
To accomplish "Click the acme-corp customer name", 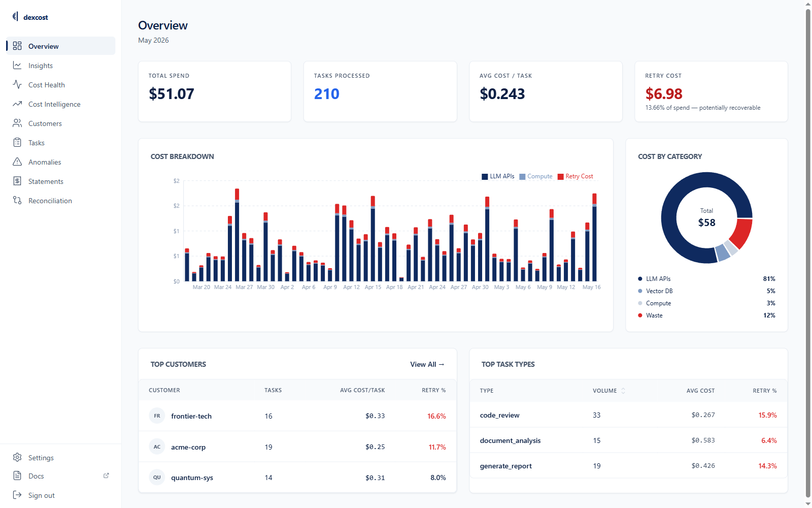I will [x=188, y=447].
